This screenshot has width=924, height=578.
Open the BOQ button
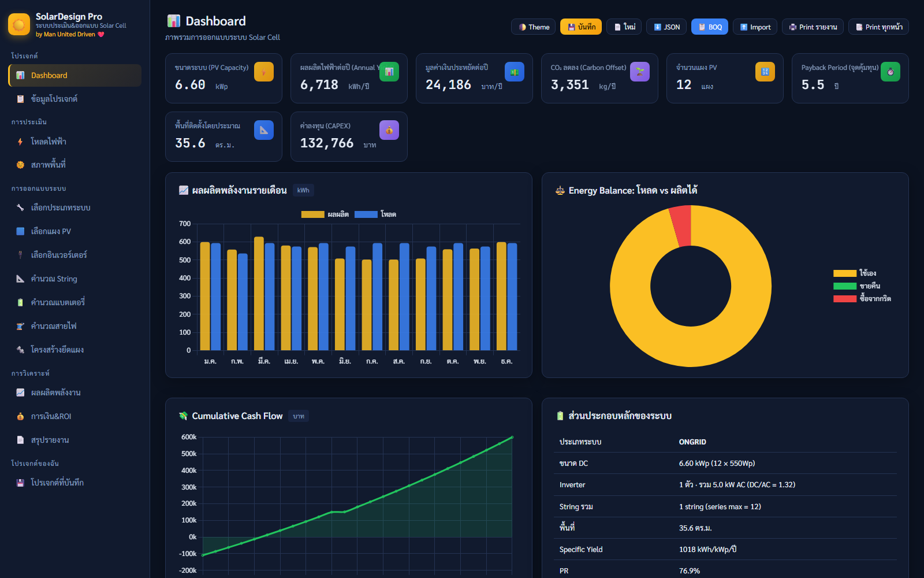click(x=710, y=27)
